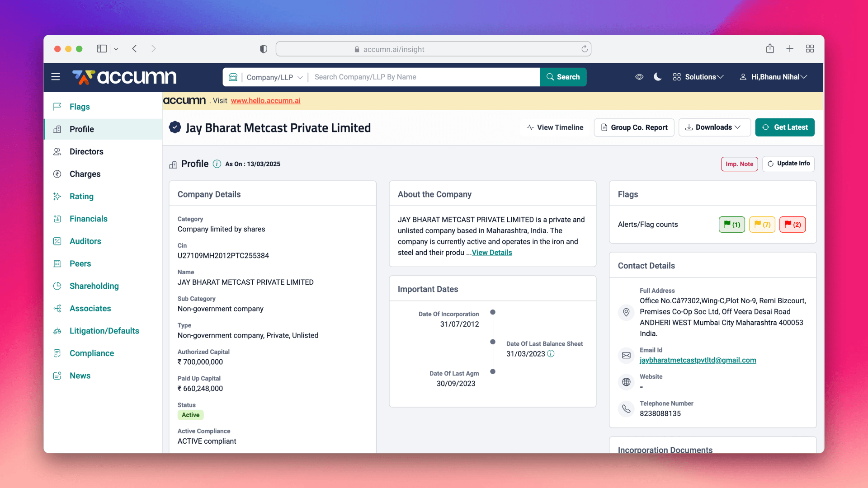Click info icon beside Last Balance Sheet date
Viewport: 868px width, 488px height.
(551, 354)
